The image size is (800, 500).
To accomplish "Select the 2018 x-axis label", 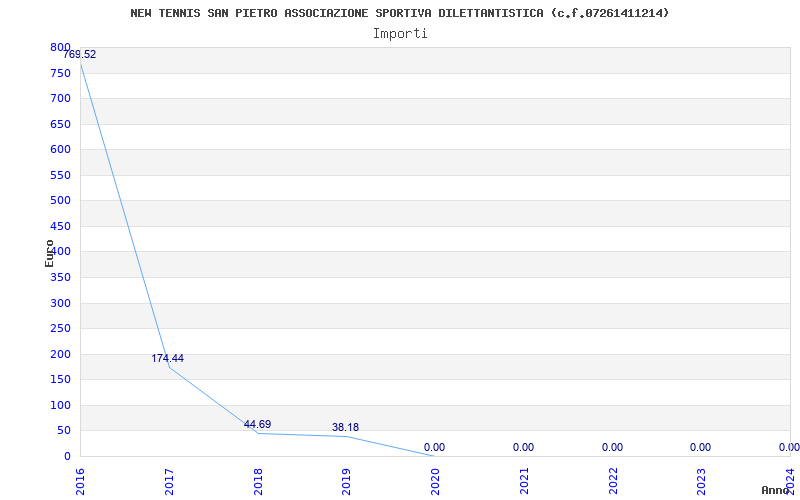I will pos(258,482).
